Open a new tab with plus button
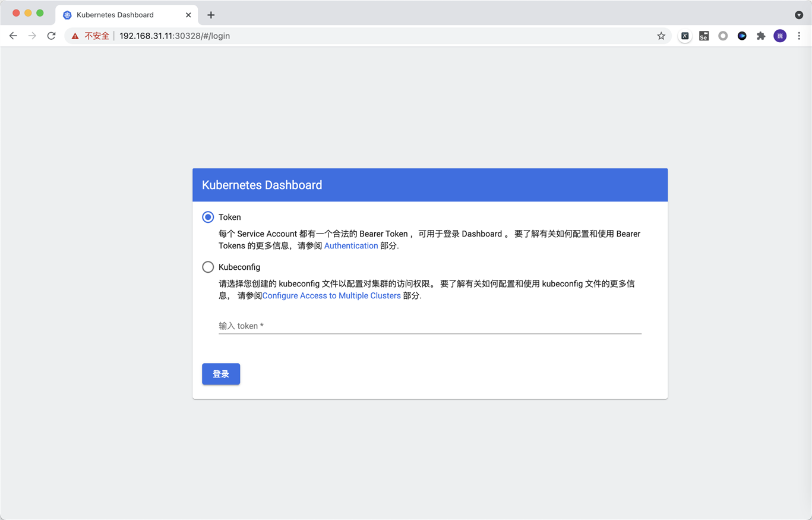Screen dimensions: 812x520 click(211, 15)
